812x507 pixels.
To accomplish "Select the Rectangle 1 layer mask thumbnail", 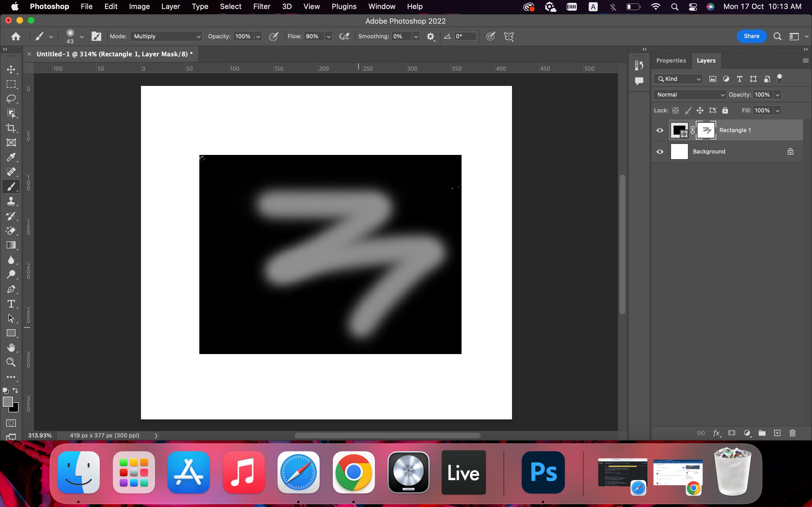I will (706, 130).
